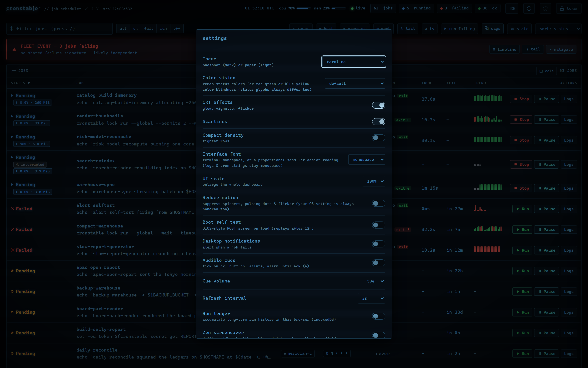Open Logs for compact-warehouse

[569, 230]
